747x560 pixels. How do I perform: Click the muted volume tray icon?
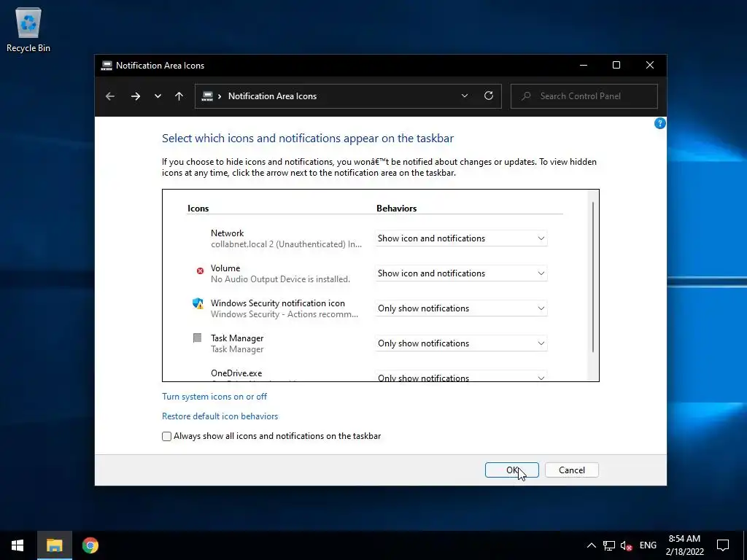[x=626, y=545]
